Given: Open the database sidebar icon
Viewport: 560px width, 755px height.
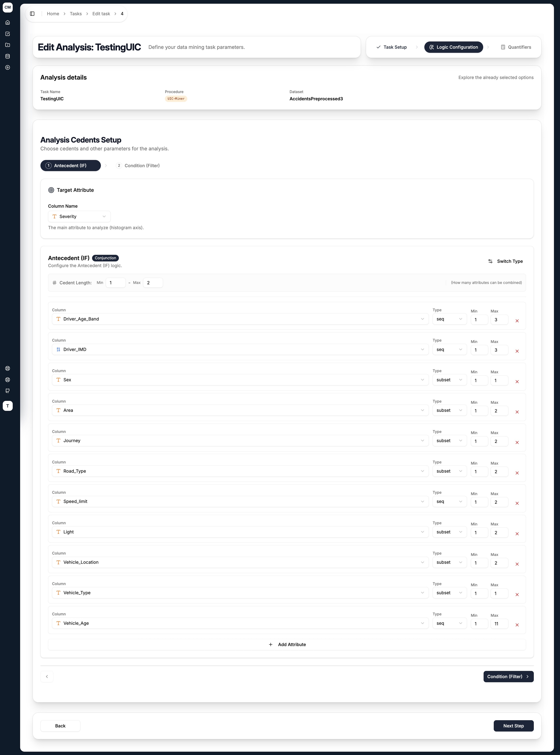Looking at the screenshot, I should pyautogui.click(x=7, y=56).
